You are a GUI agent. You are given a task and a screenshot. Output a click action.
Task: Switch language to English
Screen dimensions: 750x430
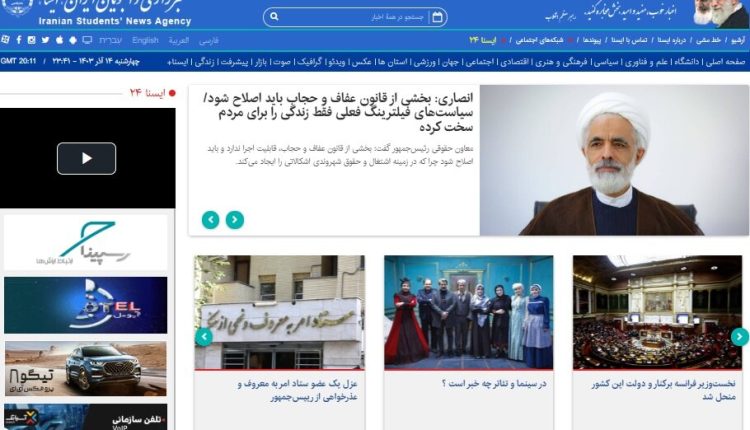point(145,40)
